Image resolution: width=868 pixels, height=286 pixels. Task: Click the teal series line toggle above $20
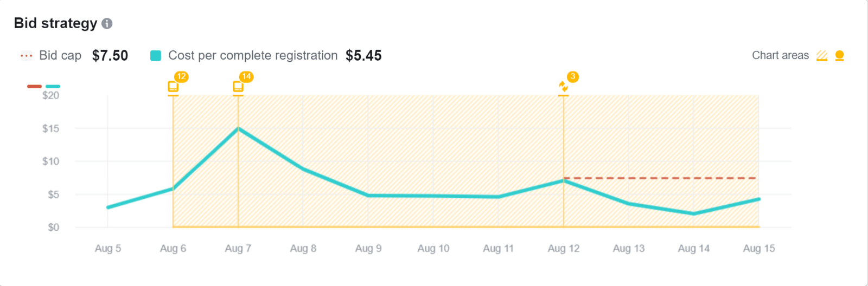pos(53,86)
